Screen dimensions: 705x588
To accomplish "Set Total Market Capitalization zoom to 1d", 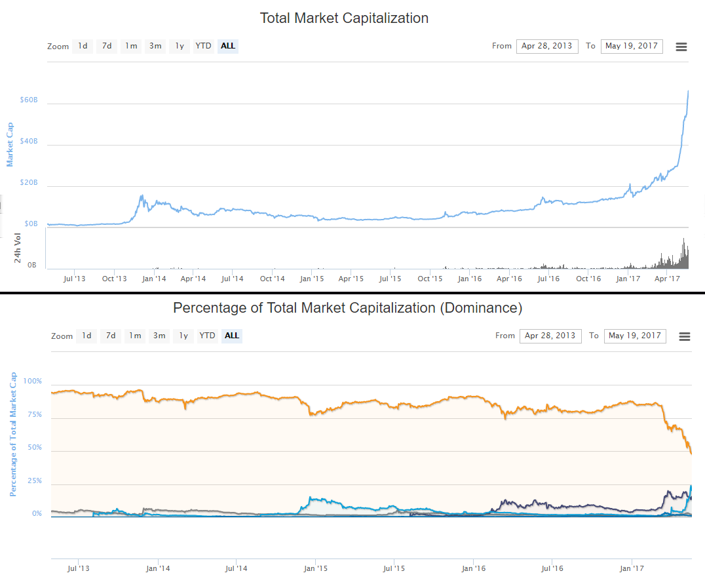I will pyautogui.click(x=83, y=46).
